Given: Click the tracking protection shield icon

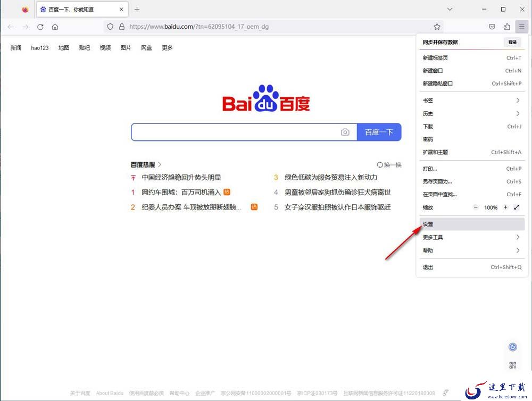Looking at the screenshot, I should coord(110,27).
